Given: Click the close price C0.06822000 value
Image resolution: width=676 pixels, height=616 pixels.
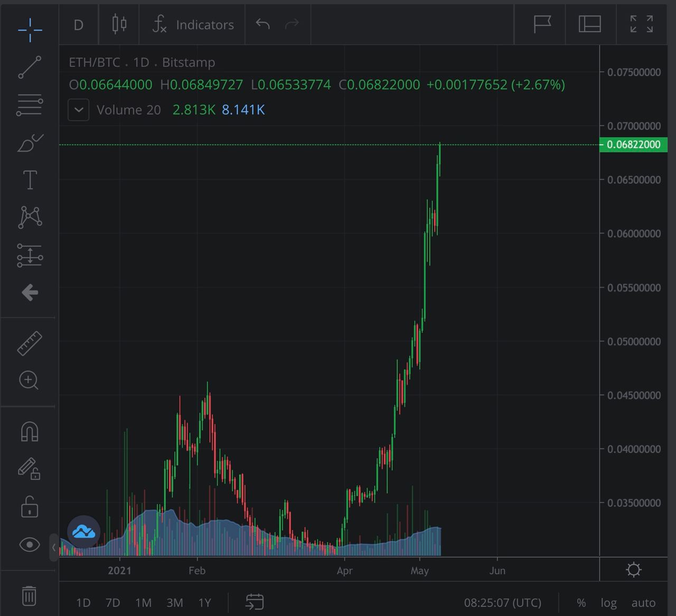Looking at the screenshot, I should (x=380, y=85).
